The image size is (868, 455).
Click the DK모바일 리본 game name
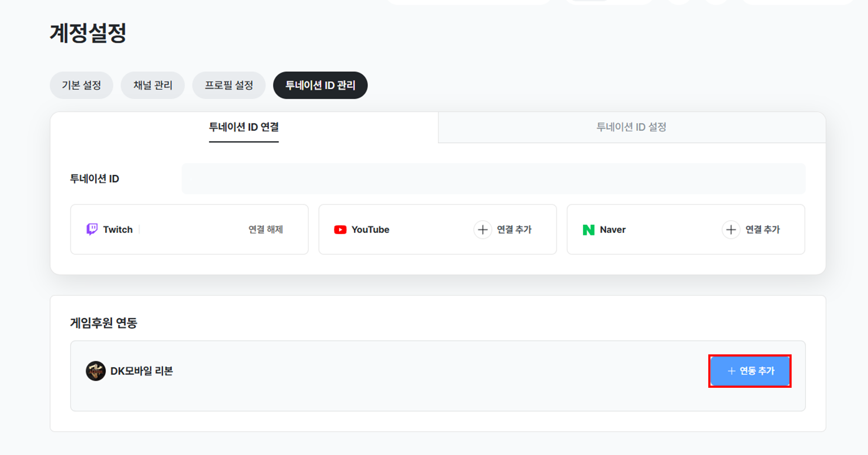tap(142, 371)
